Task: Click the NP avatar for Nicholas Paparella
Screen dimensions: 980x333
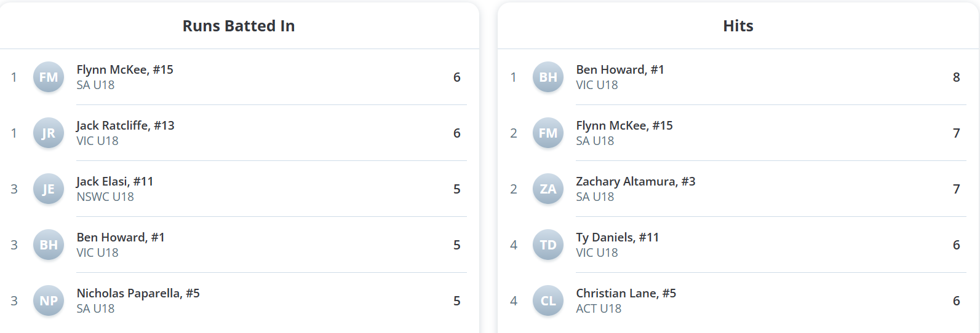Action: pyautogui.click(x=49, y=301)
